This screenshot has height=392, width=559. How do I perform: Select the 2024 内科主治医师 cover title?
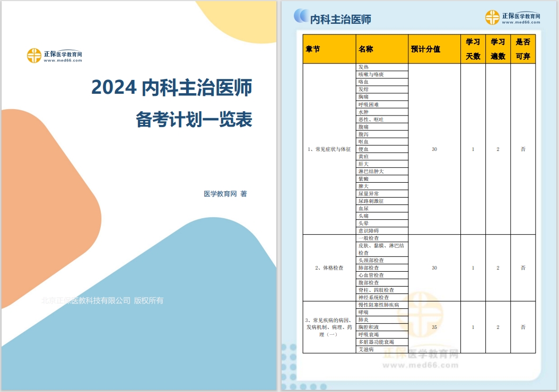171,88
